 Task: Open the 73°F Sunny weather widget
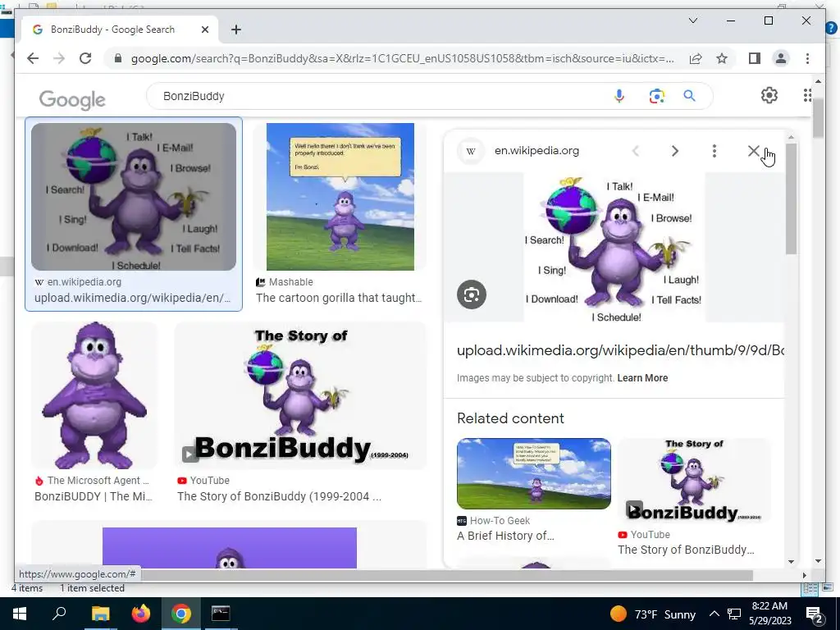[x=652, y=614]
